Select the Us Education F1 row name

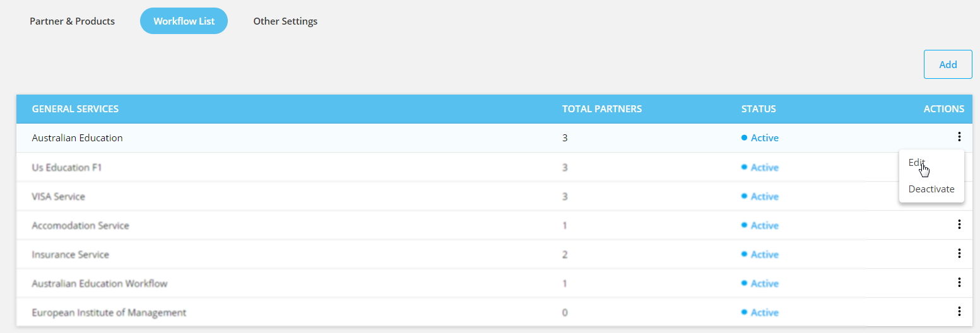pos(66,167)
